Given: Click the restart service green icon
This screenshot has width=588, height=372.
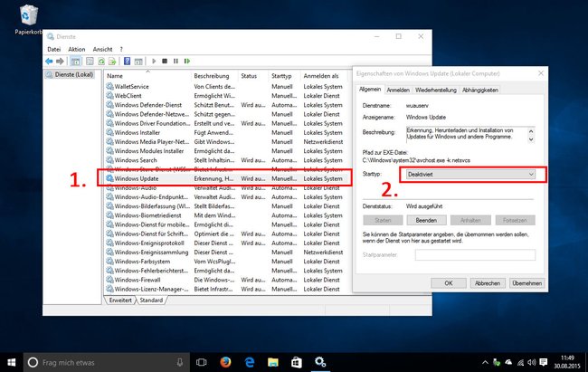Looking at the screenshot, I should click(x=187, y=61).
